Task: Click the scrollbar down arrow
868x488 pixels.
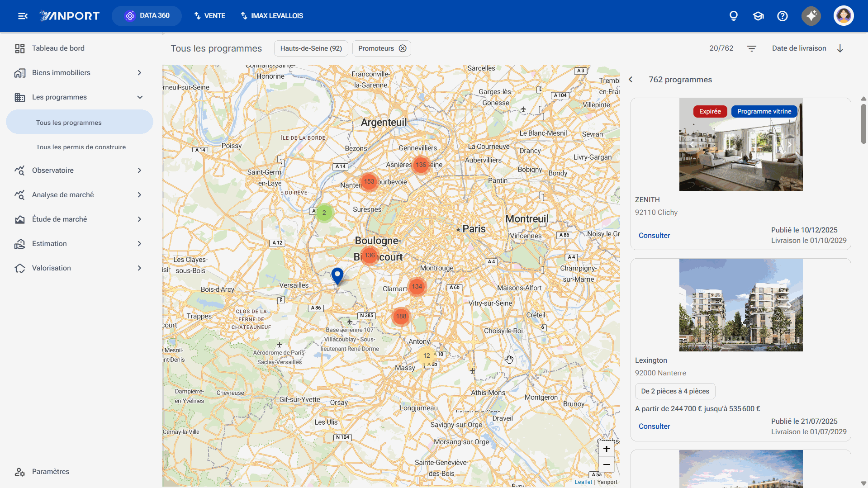Action: point(863,483)
